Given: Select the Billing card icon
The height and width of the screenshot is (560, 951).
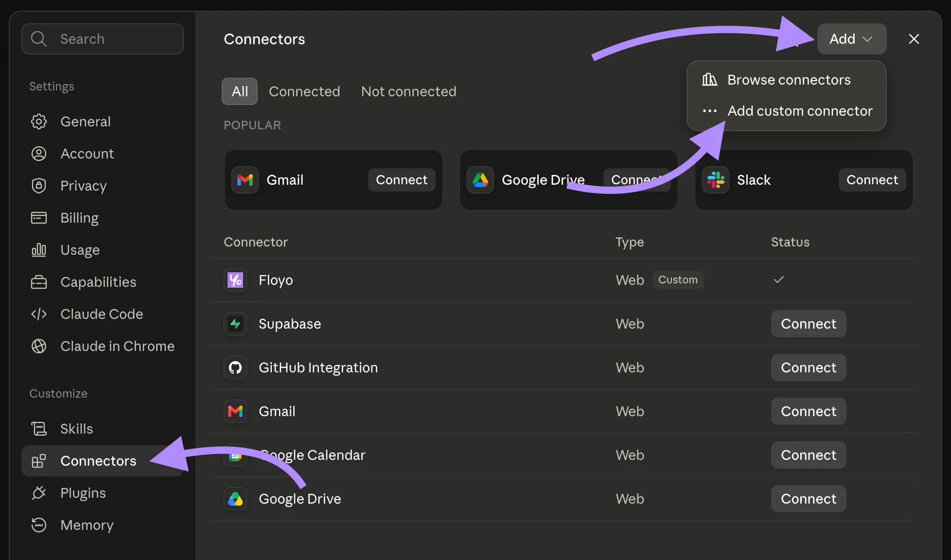Looking at the screenshot, I should pyautogui.click(x=39, y=218).
